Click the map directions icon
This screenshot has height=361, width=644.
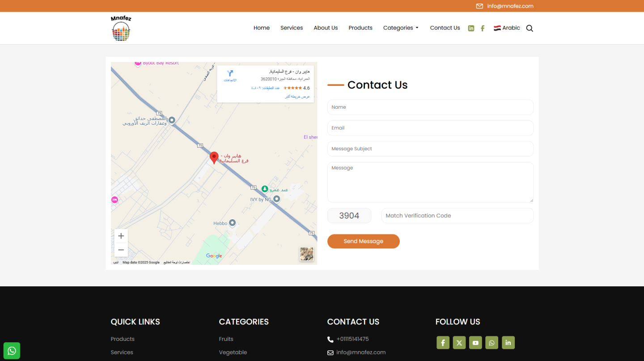(230, 74)
